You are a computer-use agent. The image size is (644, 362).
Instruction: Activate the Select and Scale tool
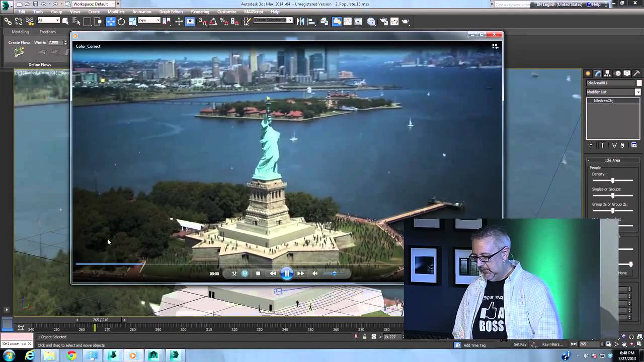click(x=132, y=21)
